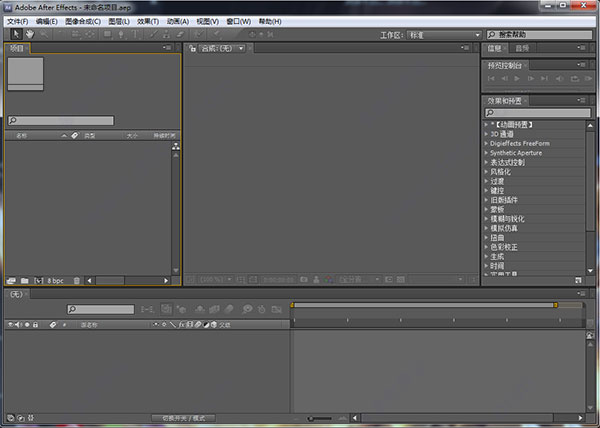Open Project panel flowchart view icon
The height and width of the screenshot is (428, 600).
(x=176, y=146)
